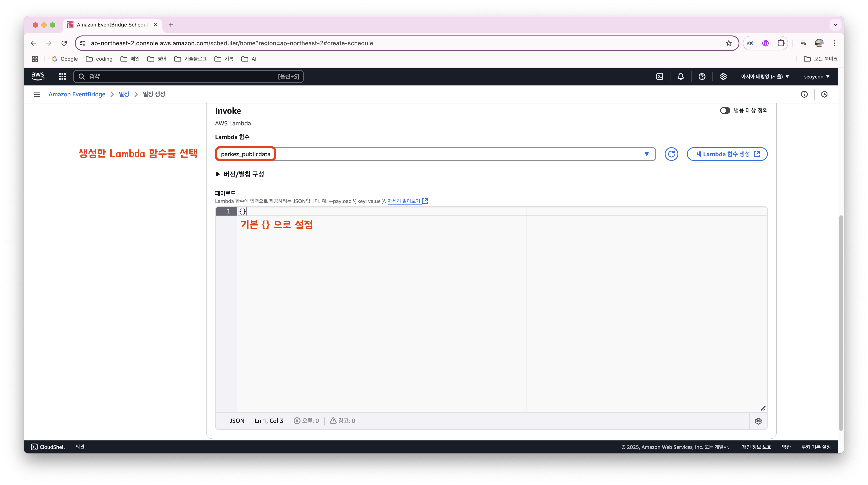Open the info panel icon
The width and height of the screenshot is (868, 485).
tap(804, 94)
